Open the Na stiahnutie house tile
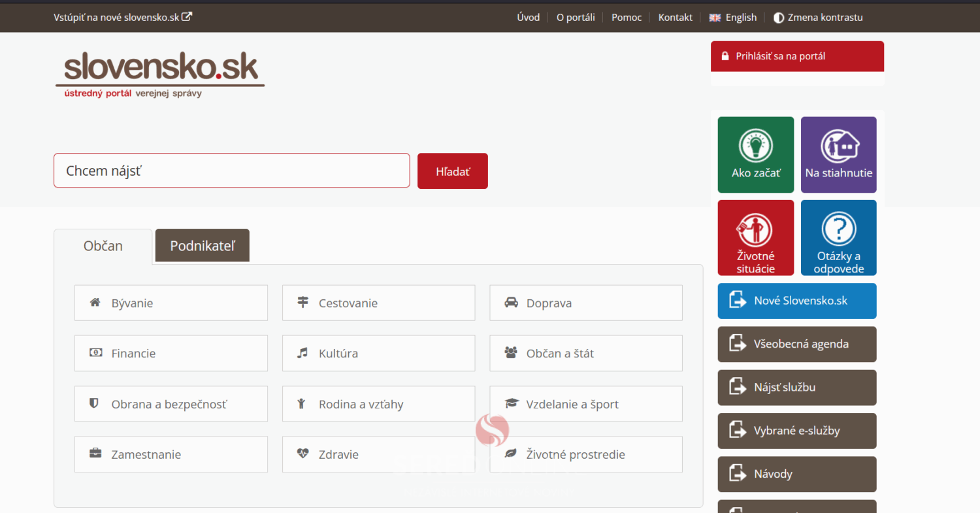 click(838, 154)
